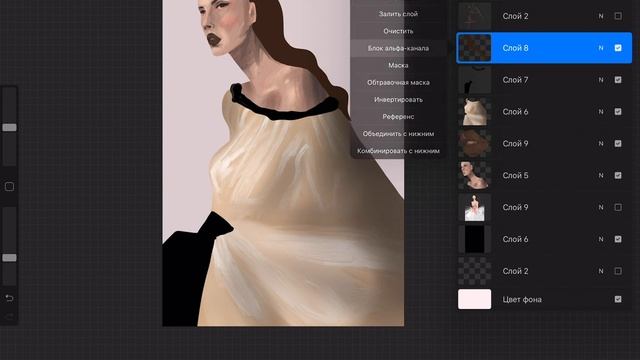Screen dimensions: 640x360
Task: Tap the Слой 7 layer thumbnail
Action: pyautogui.click(x=474, y=80)
